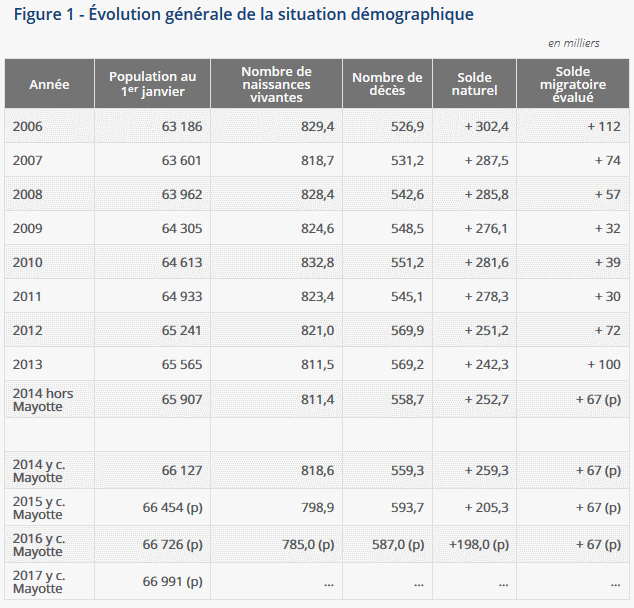The height and width of the screenshot is (608, 634).
Task: Select the '2017 y c. Mayotte' label
Action: pyautogui.click(x=39, y=582)
